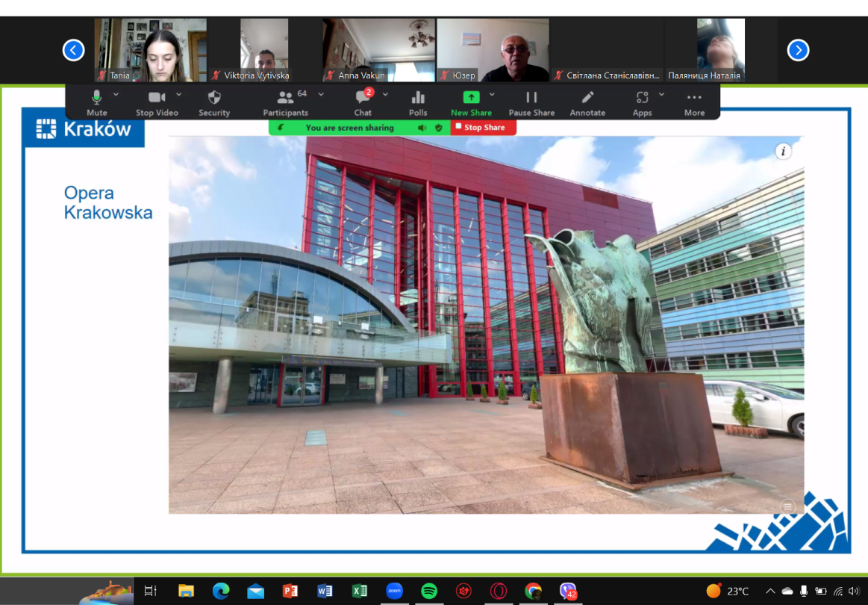This screenshot has width=868, height=605.
Task: Click the lightning icon in sharing bar
Action: point(281,128)
